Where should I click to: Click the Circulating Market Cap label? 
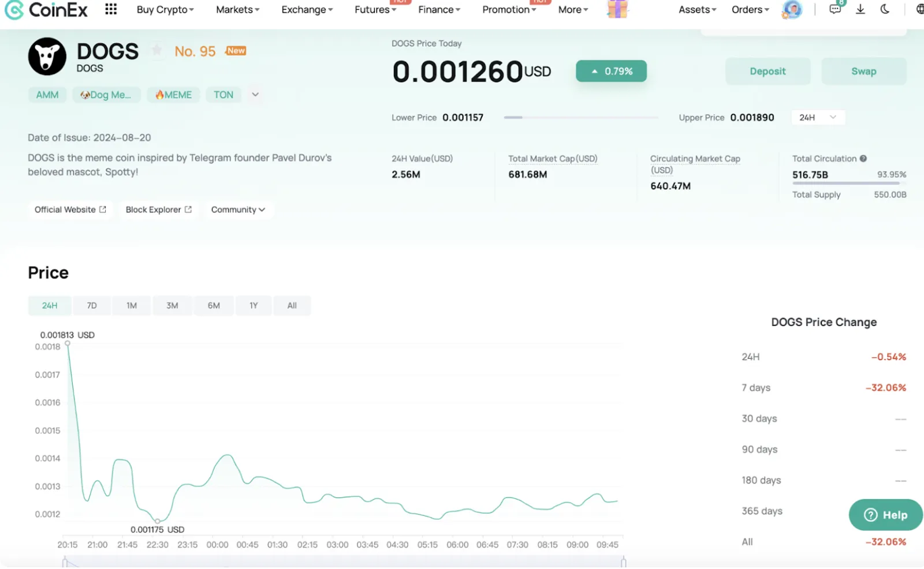(695, 164)
